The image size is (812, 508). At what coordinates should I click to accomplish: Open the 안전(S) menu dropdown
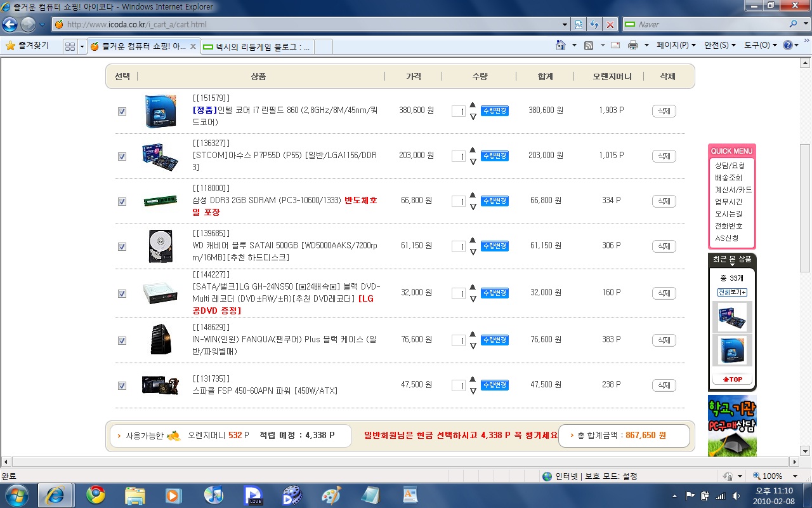(x=720, y=46)
